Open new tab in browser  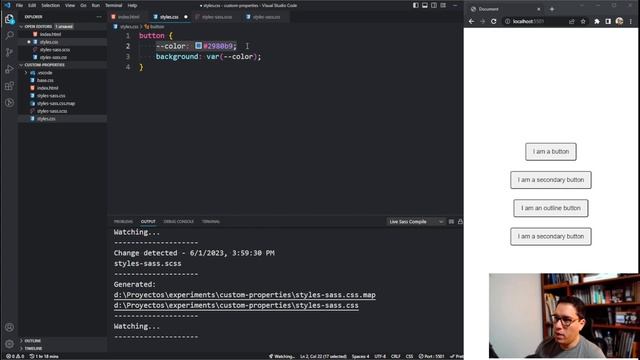click(x=552, y=9)
